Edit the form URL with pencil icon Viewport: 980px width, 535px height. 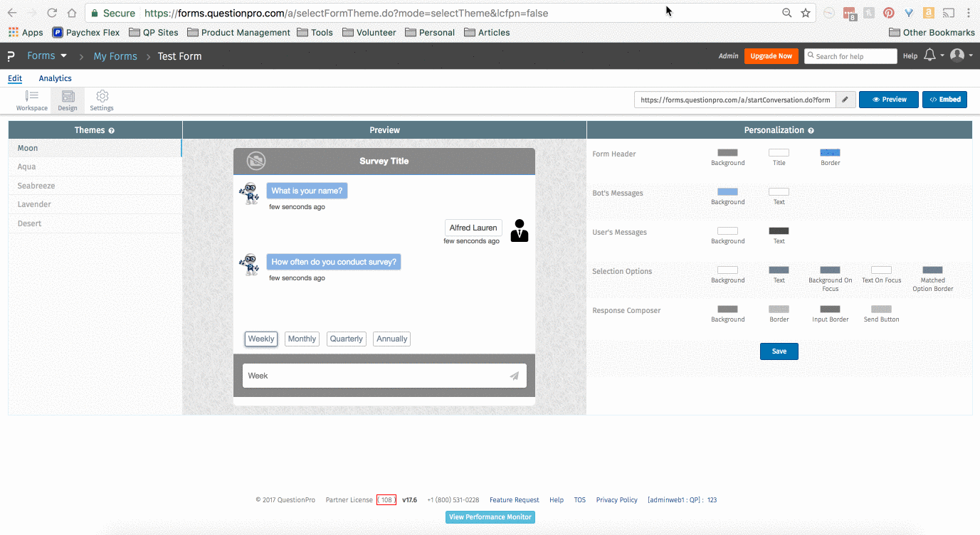tap(845, 100)
